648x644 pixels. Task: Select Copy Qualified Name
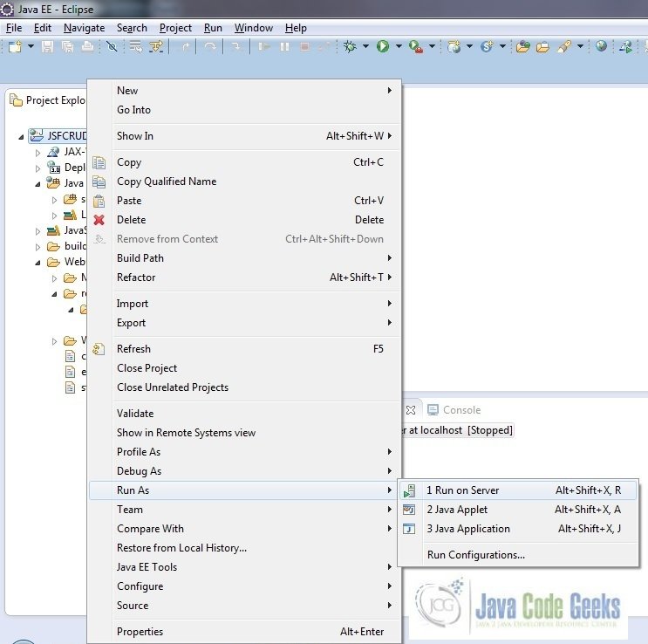pos(245,182)
